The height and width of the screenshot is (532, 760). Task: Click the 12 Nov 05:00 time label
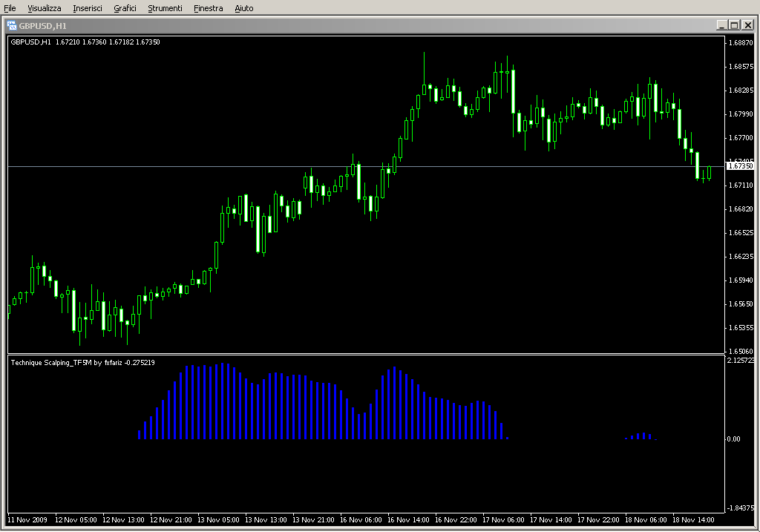(76, 520)
